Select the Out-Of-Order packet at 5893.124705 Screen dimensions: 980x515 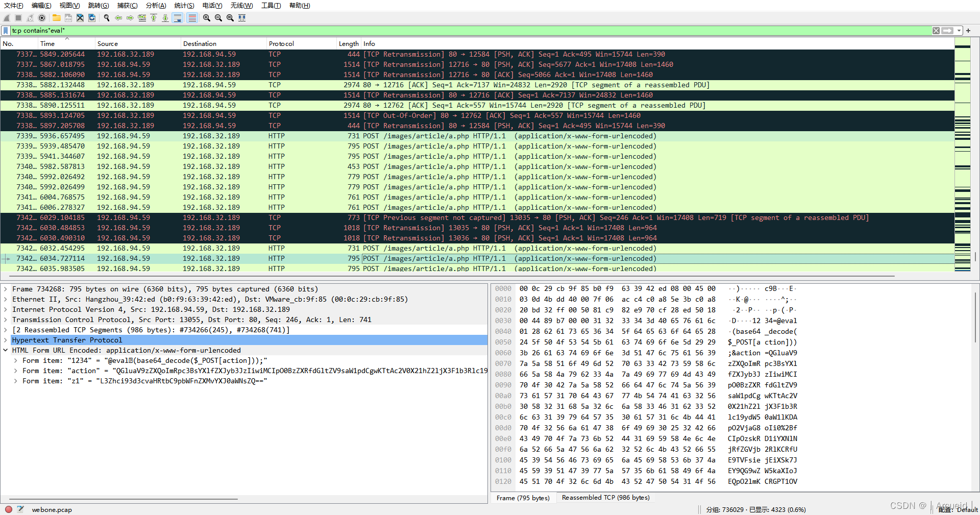(477, 116)
